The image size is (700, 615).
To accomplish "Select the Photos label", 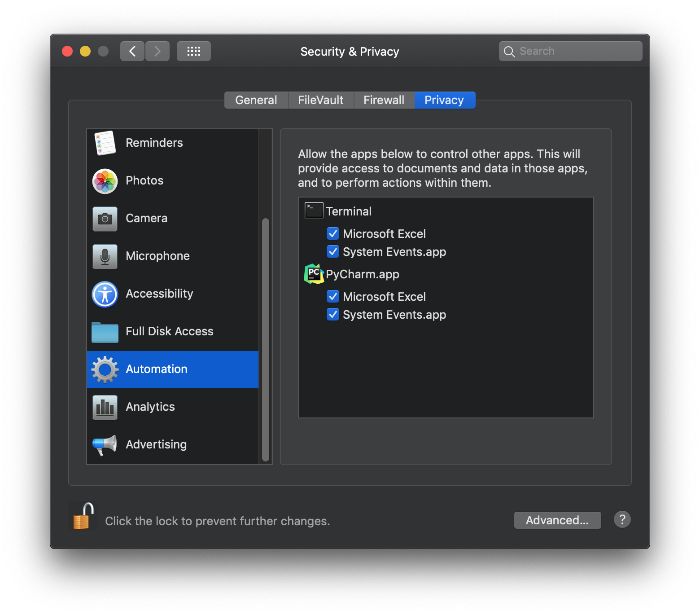I will pyautogui.click(x=144, y=180).
